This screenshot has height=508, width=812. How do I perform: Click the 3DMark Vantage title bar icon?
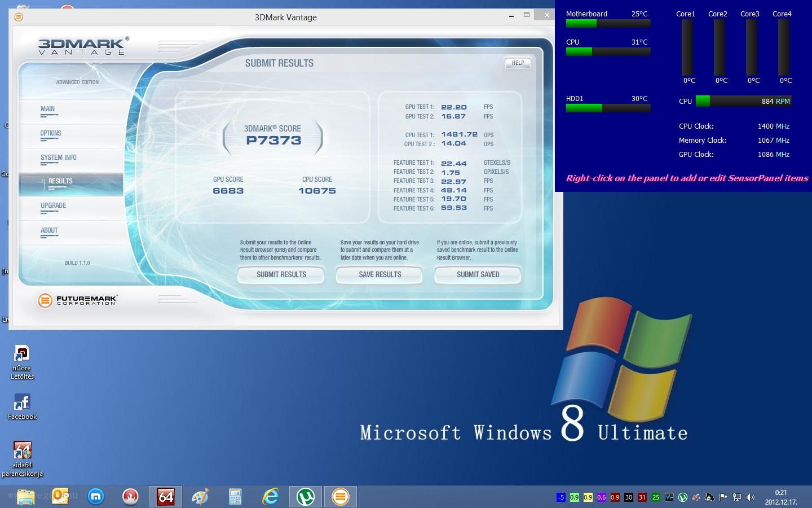18,17
